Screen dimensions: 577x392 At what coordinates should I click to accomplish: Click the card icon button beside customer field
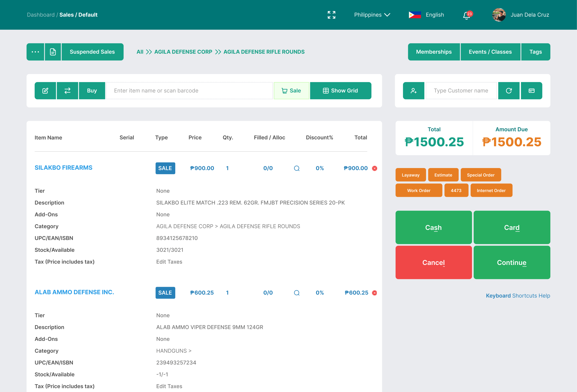[x=531, y=91]
